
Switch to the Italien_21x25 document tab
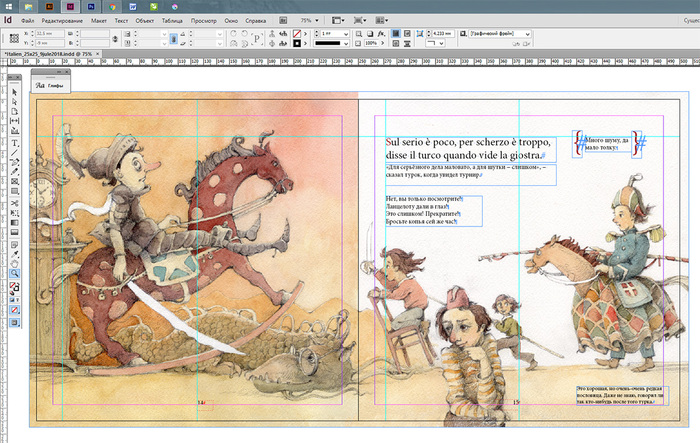coord(47,53)
